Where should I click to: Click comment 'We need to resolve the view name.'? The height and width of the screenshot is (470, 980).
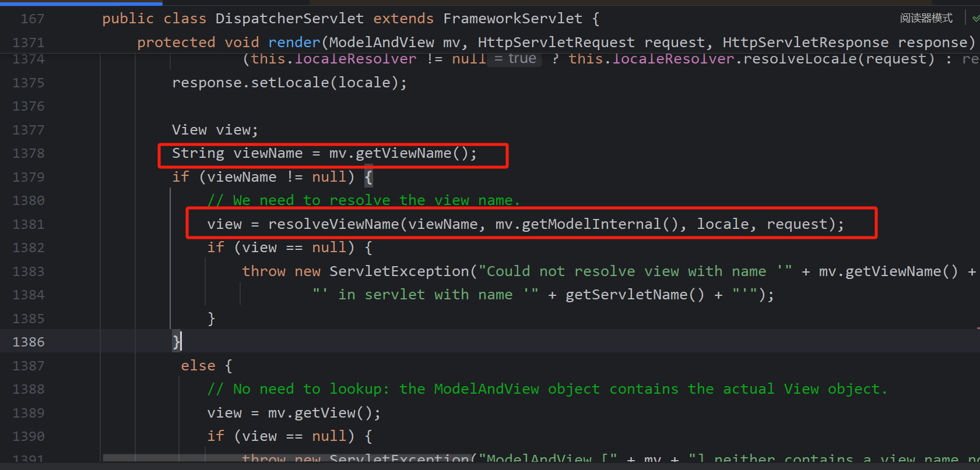pos(376,200)
